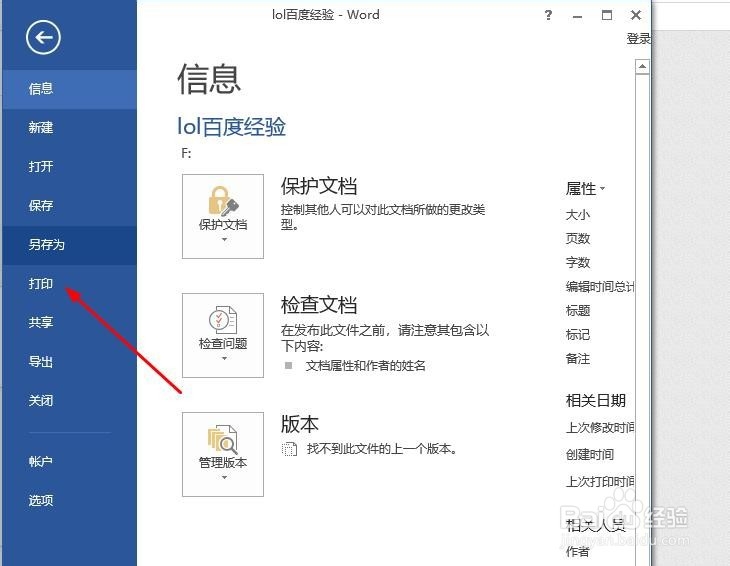The image size is (730, 566).
Task: Click the 登录 sign-in link
Action: 638,39
